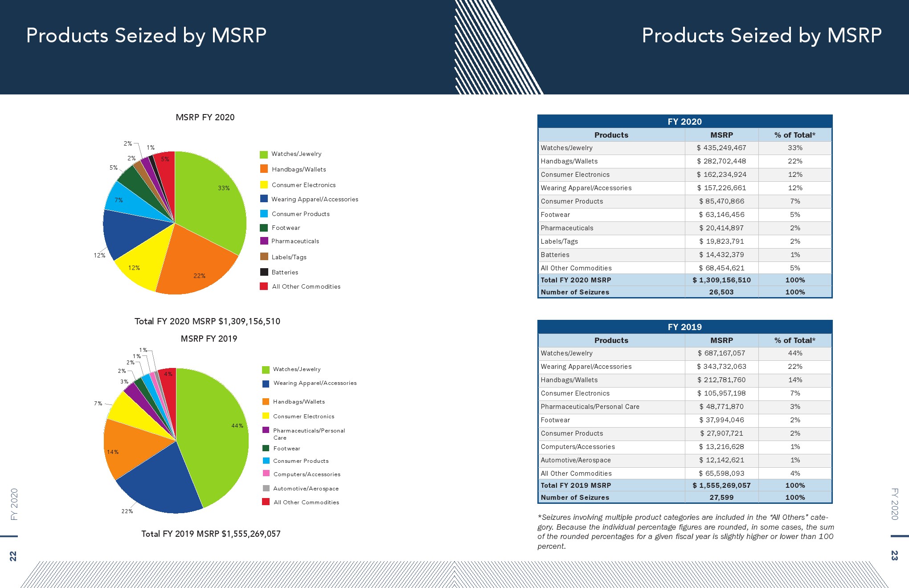
Task: Click the Number of Seizures 27,599 value
Action: point(721,498)
